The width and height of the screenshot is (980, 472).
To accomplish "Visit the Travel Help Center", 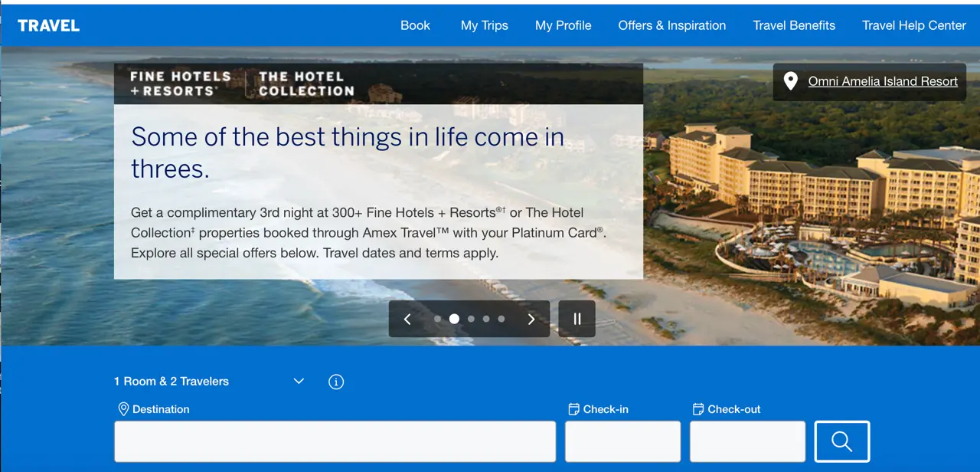I will tap(913, 25).
